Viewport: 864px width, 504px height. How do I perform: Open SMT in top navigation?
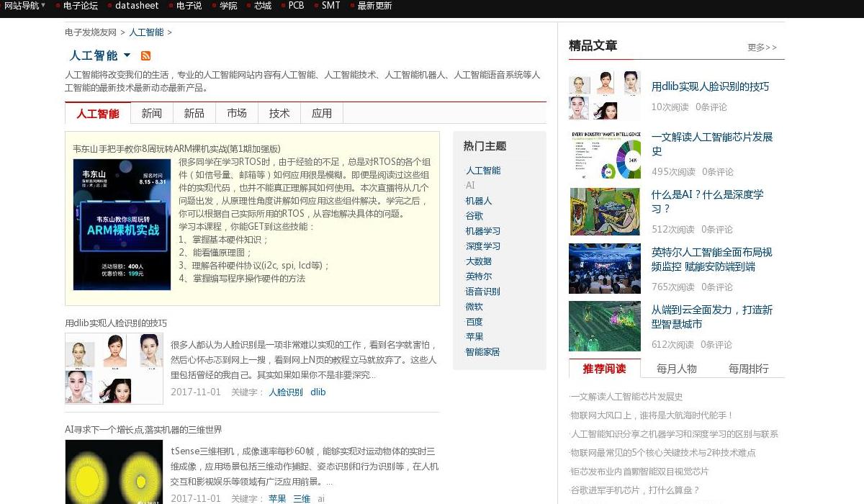coord(330,5)
